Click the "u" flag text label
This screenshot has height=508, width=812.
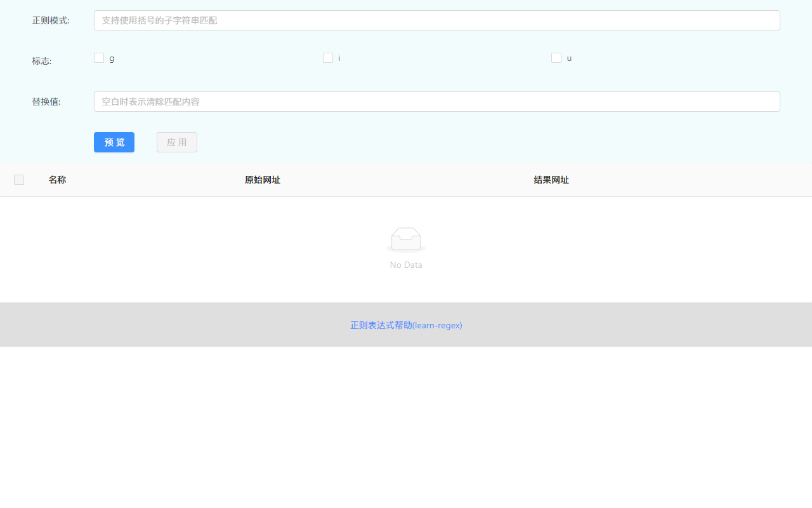568,58
